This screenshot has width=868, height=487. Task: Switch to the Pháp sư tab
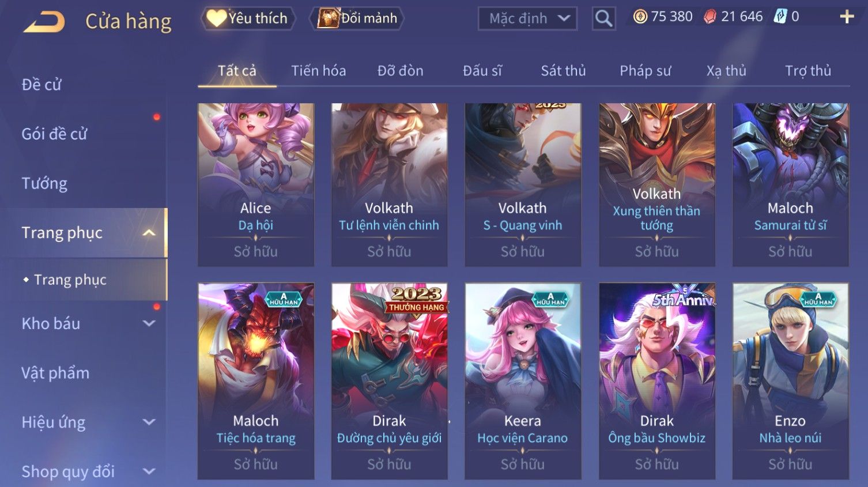645,71
